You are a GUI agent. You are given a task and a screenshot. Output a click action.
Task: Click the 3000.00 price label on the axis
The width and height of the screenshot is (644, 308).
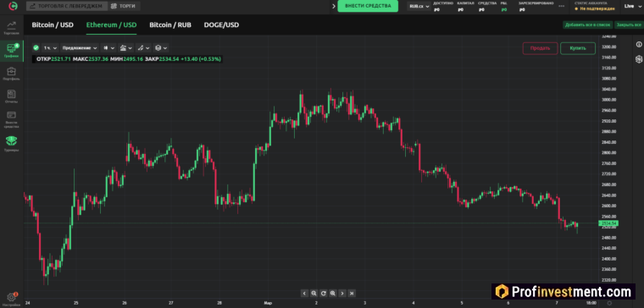pyautogui.click(x=609, y=100)
